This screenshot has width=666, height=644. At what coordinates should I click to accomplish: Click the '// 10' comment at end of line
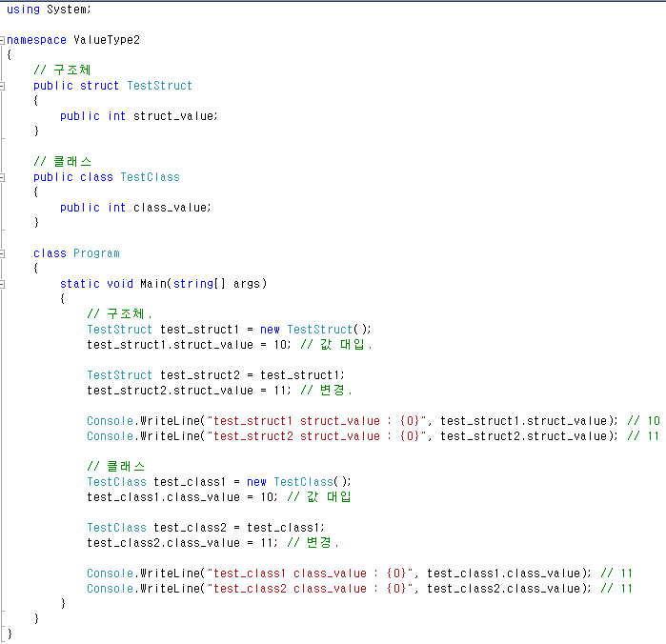point(643,421)
